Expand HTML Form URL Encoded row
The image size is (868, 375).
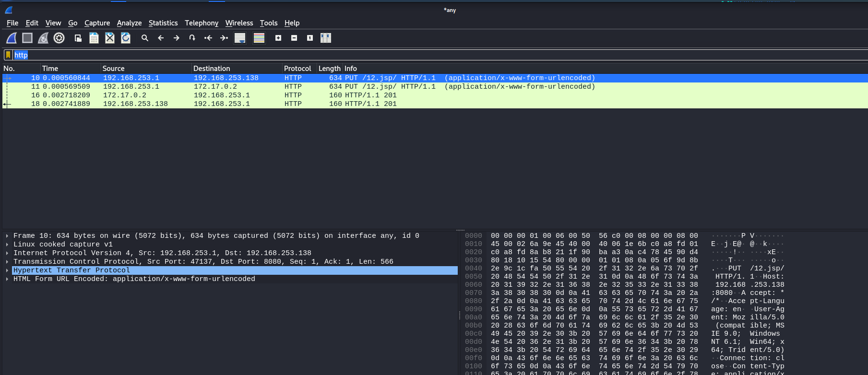click(x=7, y=279)
